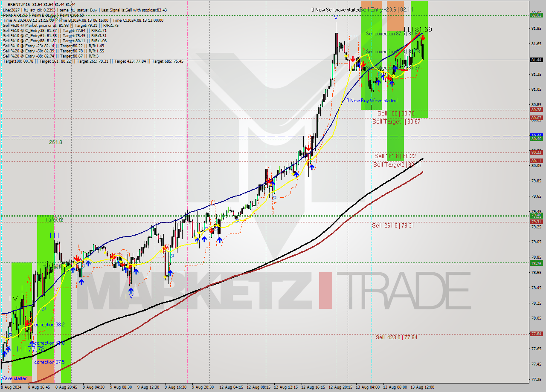
Task: Click the black 81.44 current price tag
Action: 536,60
